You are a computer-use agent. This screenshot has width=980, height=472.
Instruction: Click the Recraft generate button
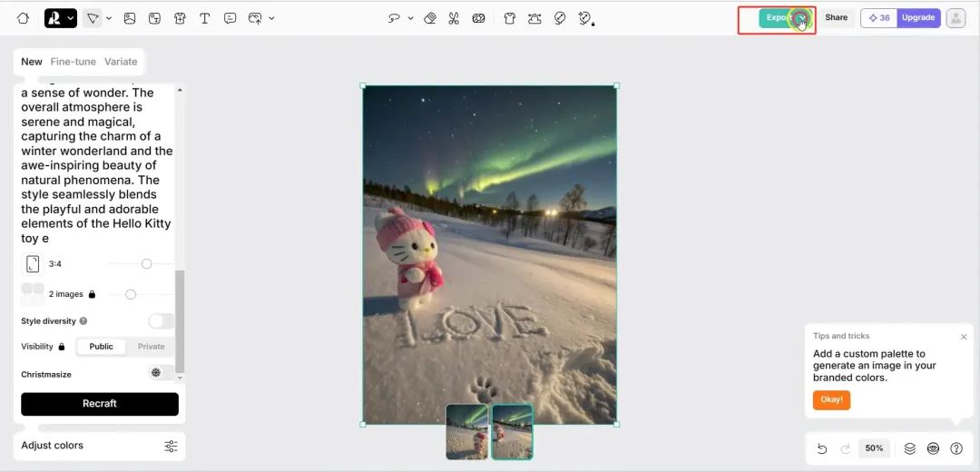pyautogui.click(x=100, y=404)
